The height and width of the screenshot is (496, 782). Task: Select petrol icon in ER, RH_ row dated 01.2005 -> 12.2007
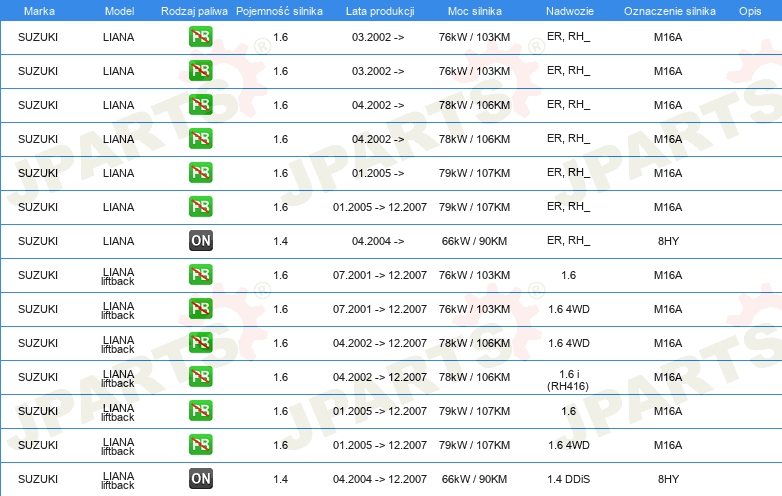tap(201, 206)
